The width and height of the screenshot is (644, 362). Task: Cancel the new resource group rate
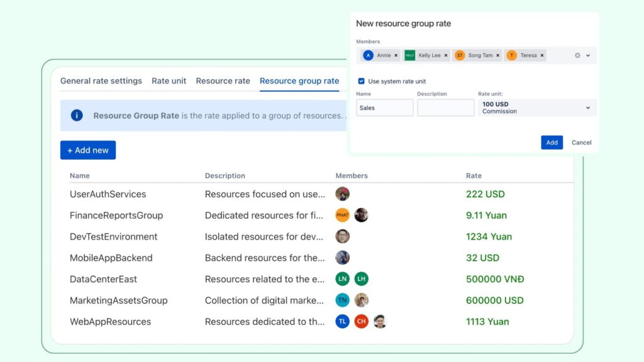pyautogui.click(x=581, y=143)
